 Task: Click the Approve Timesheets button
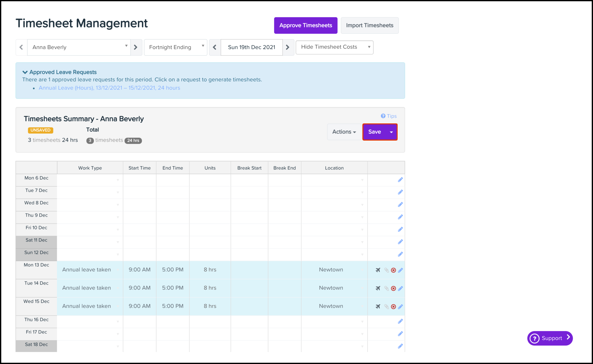pos(305,25)
